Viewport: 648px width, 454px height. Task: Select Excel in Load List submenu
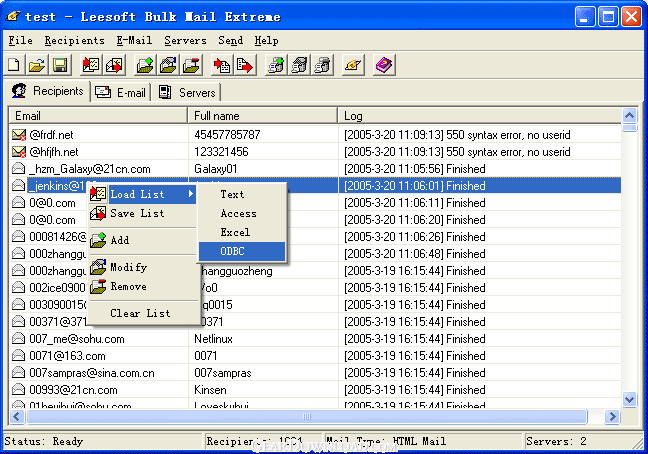[x=242, y=232]
